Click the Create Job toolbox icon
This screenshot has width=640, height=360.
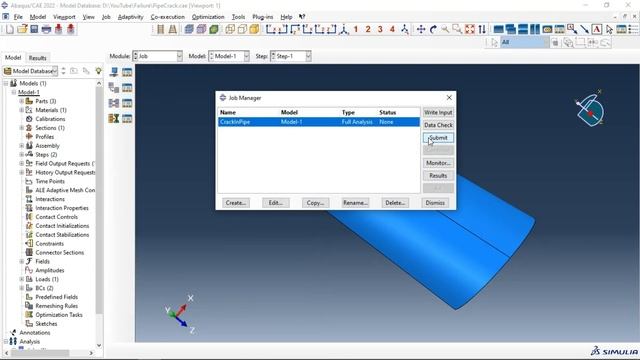tap(114, 72)
